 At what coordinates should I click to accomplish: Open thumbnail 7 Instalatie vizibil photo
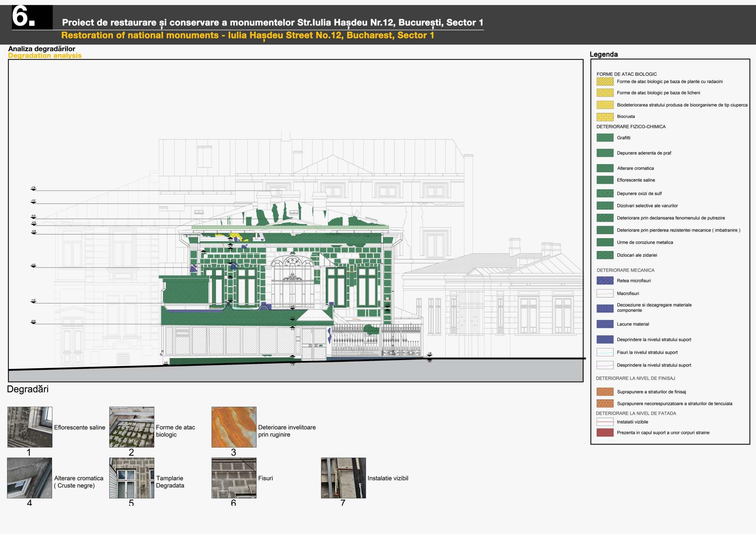point(343,478)
